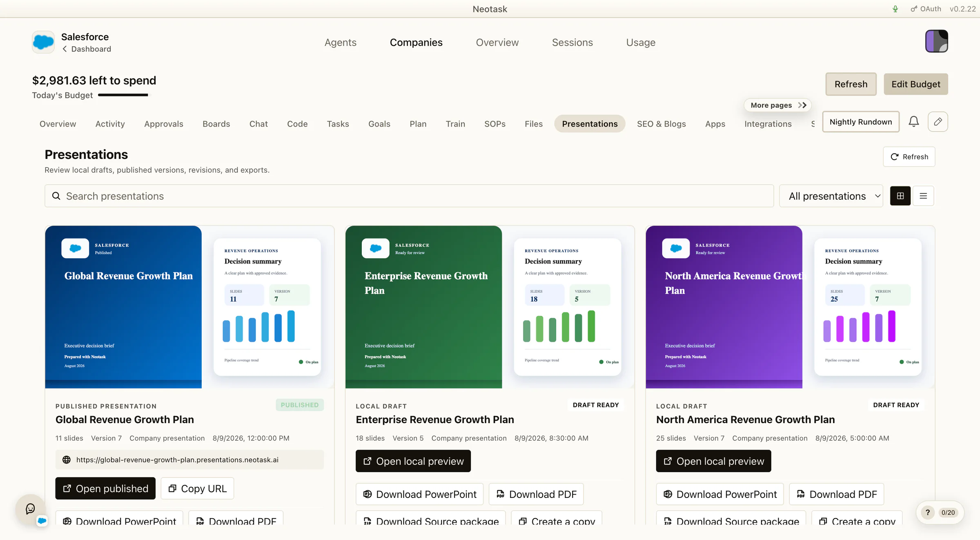Go to the Sessions nav item

tap(572, 42)
